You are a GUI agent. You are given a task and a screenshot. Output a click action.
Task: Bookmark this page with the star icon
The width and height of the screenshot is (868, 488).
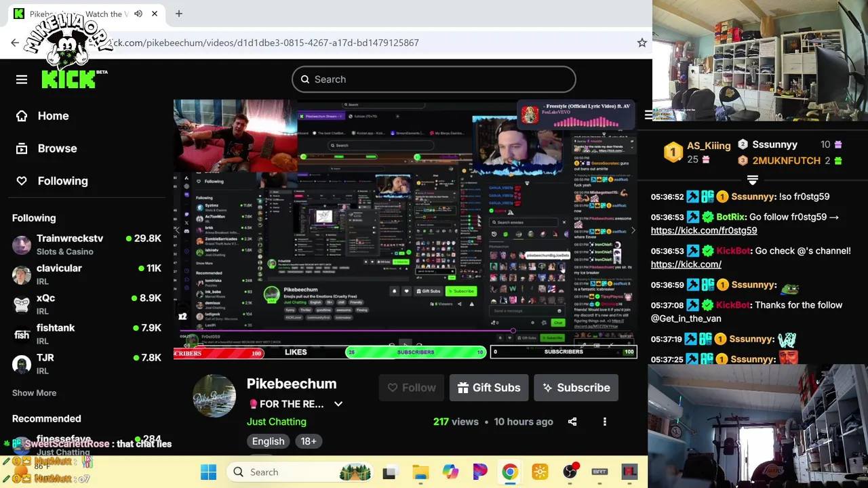[x=642, y=43]
